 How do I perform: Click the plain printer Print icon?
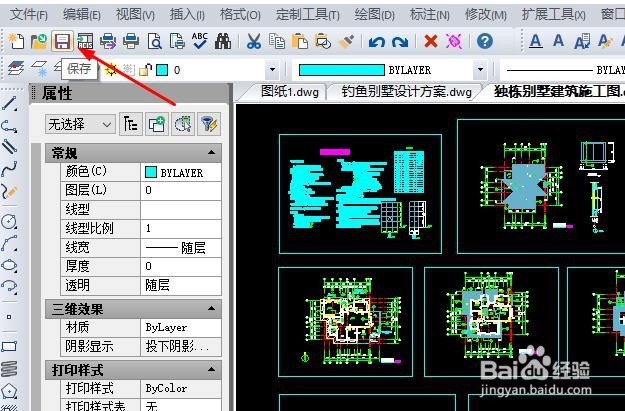pos(131,41)
